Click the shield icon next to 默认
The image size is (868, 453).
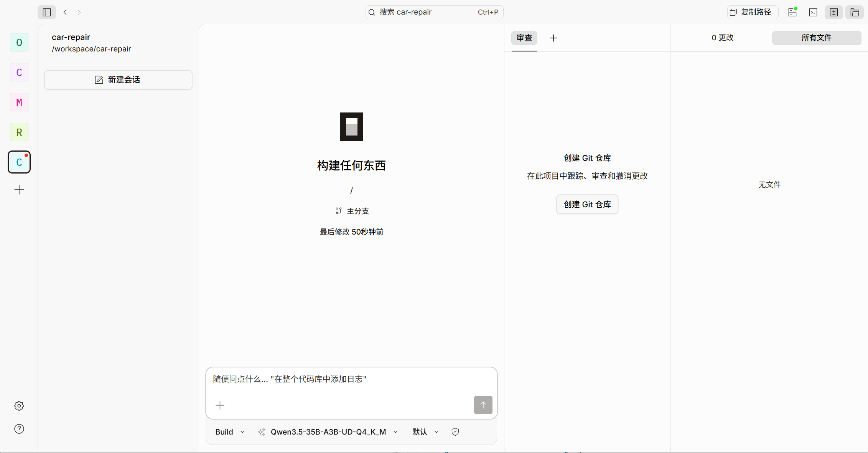455,432
